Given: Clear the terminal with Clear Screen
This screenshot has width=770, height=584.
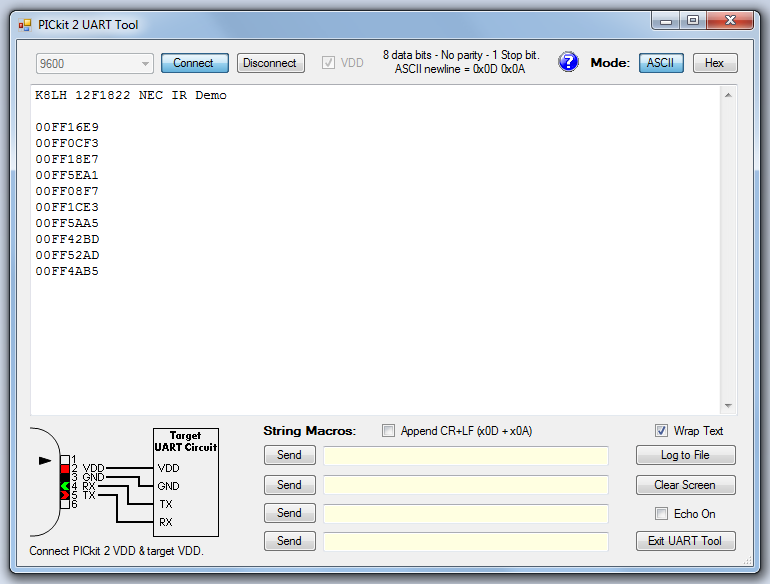Looking at the screenshot, I should click(685, 485).
